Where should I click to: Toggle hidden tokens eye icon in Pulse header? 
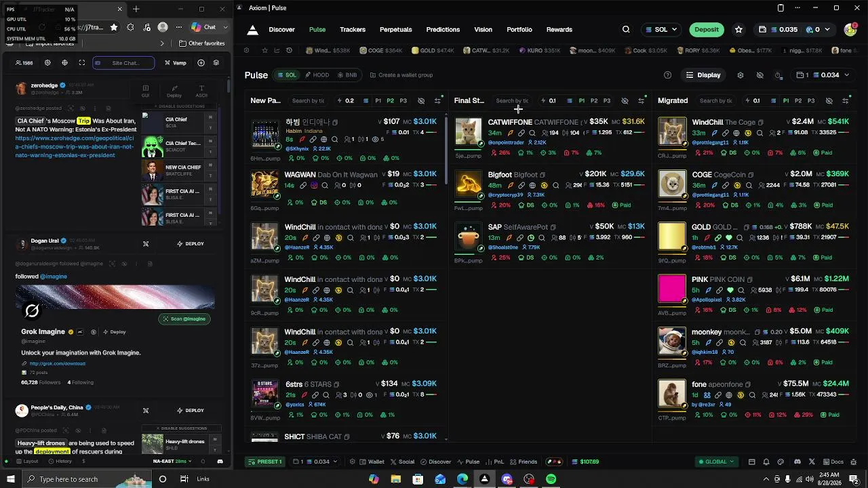coord(759,75)
